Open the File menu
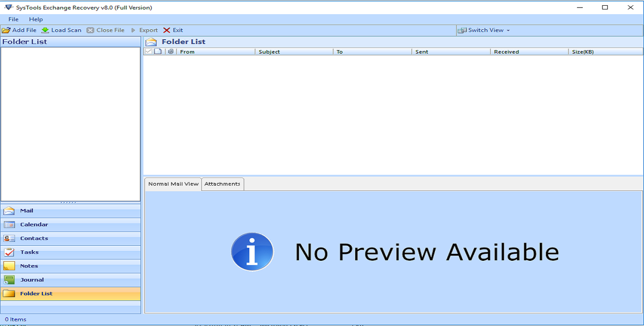644x326 pixels. click(x=14, y=19)
